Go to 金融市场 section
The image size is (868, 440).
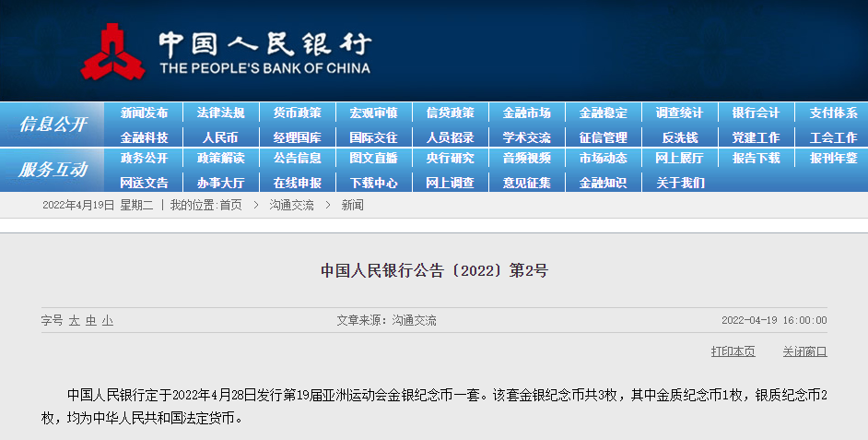[x=526, y=113]
